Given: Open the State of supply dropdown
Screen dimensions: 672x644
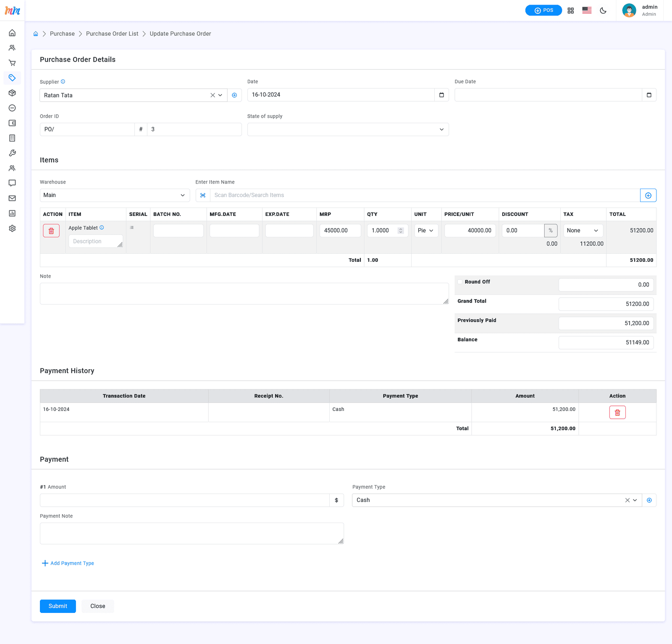Looking at the screenshot, I should [x=348, y=129].
